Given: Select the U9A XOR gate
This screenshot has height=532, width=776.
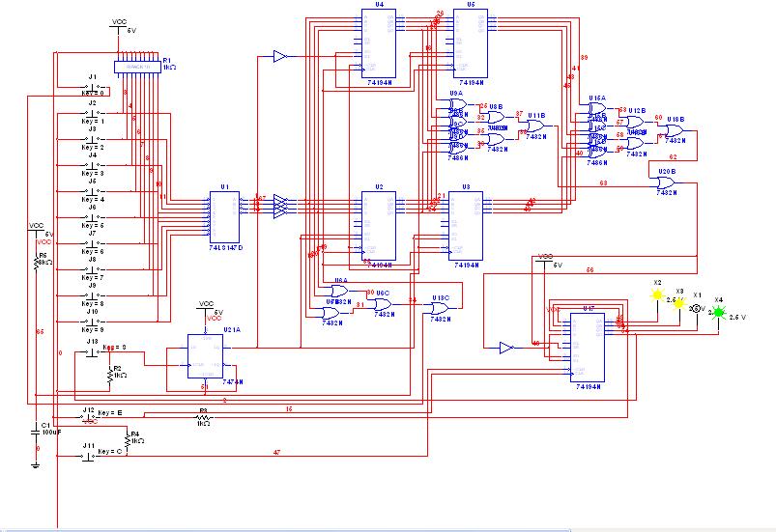Looking at the screenshot, I should 458,104.
